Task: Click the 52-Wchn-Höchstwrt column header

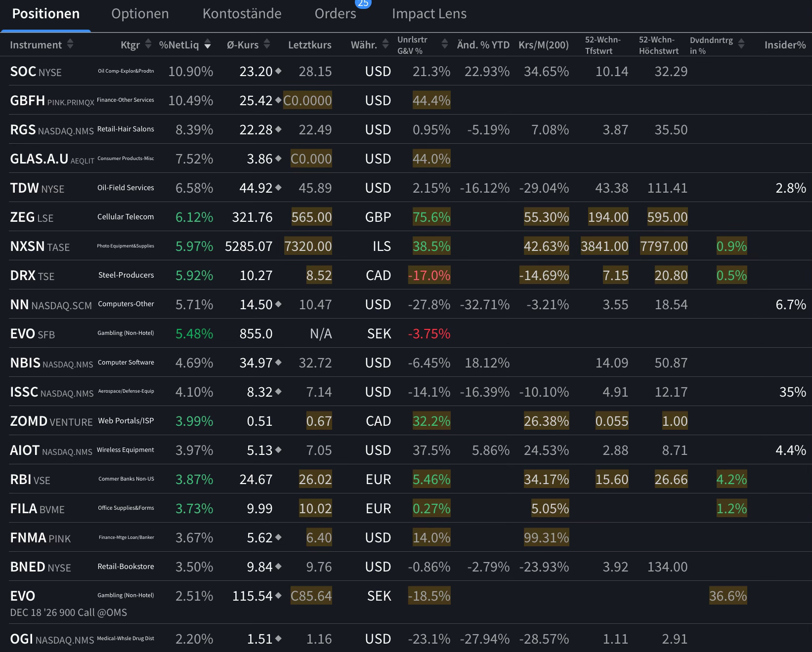Action: 659,45
